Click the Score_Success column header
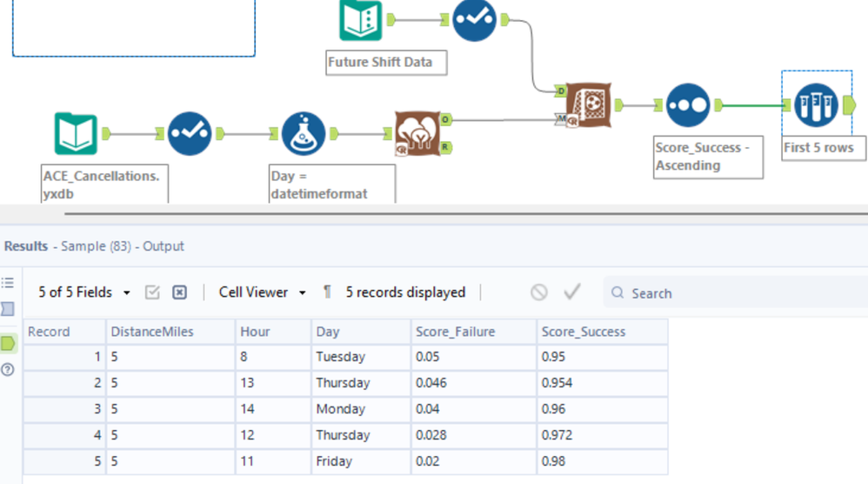Viewport: 868px width, 484px height. coord(583,332)
